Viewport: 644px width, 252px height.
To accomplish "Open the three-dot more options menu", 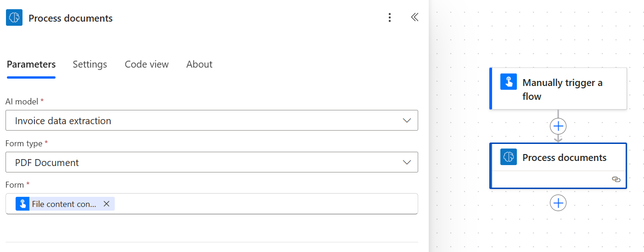I will (x=390, y=17).
